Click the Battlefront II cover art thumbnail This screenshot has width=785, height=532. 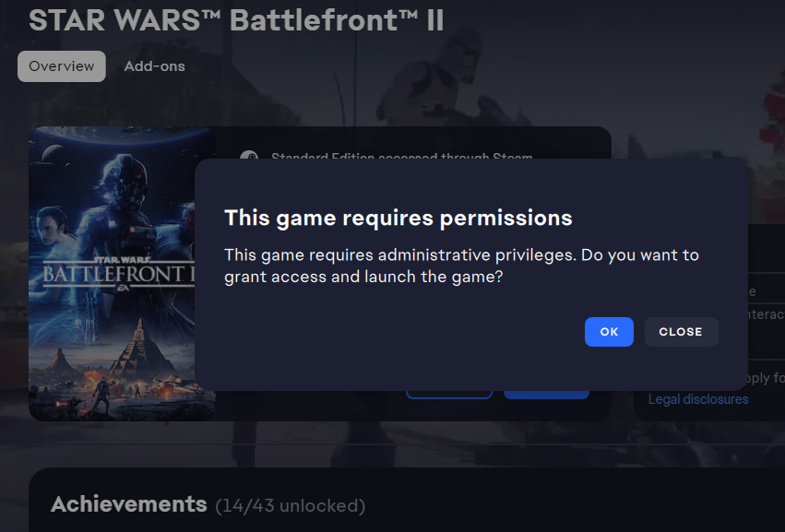pyautogui.click(x=122, y=274)
